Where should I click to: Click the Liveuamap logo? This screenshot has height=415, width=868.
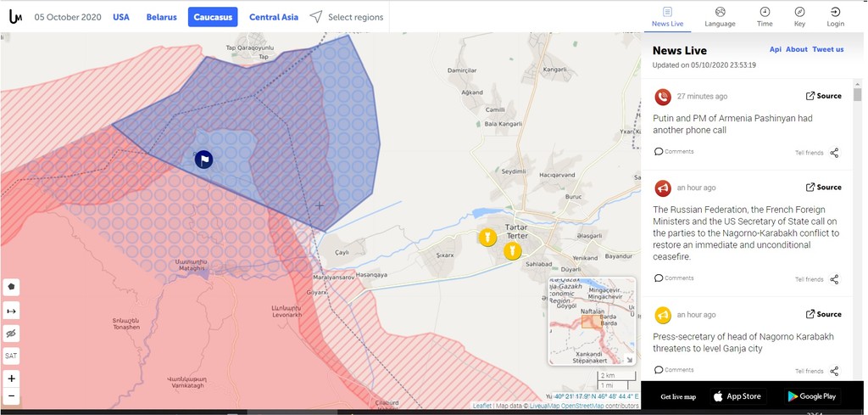pyautogui.click(x=15, y=17)
